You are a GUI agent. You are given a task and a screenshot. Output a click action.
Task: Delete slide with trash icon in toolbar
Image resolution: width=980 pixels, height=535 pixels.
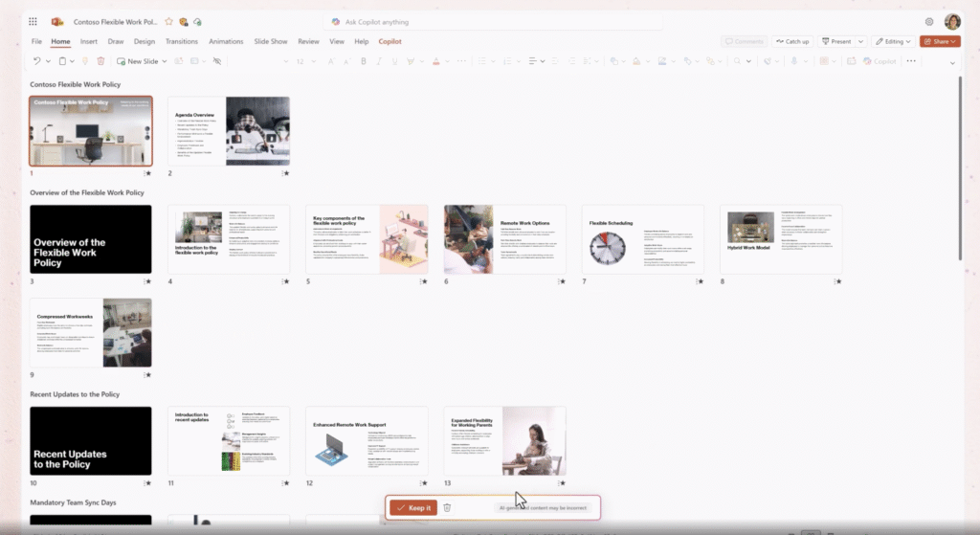100,61
